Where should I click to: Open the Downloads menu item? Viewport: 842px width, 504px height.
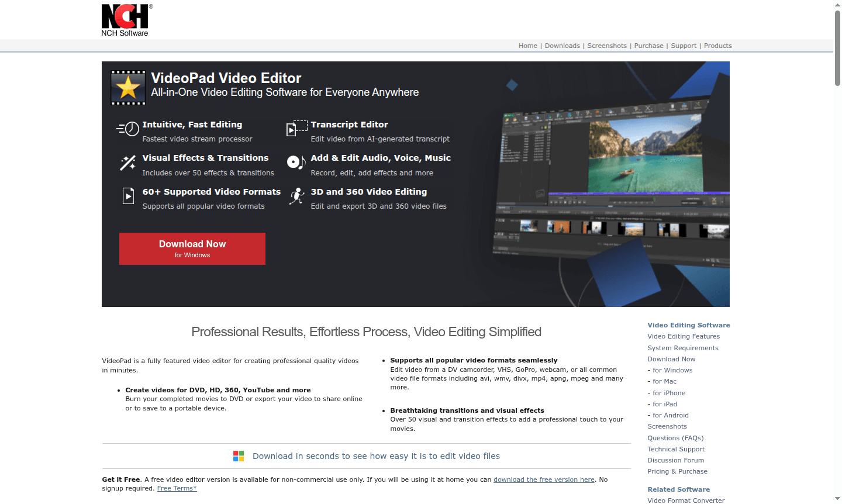click(562, 46)
